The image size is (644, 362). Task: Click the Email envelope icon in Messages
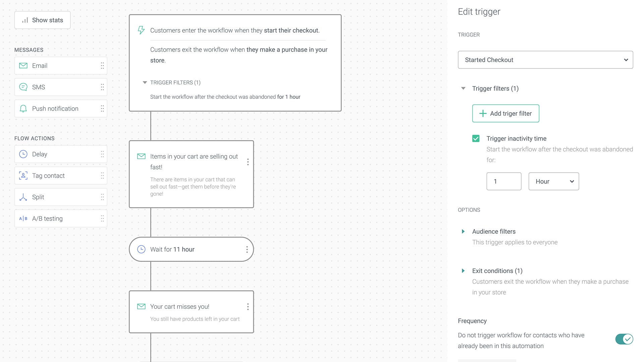coord(23,66)
